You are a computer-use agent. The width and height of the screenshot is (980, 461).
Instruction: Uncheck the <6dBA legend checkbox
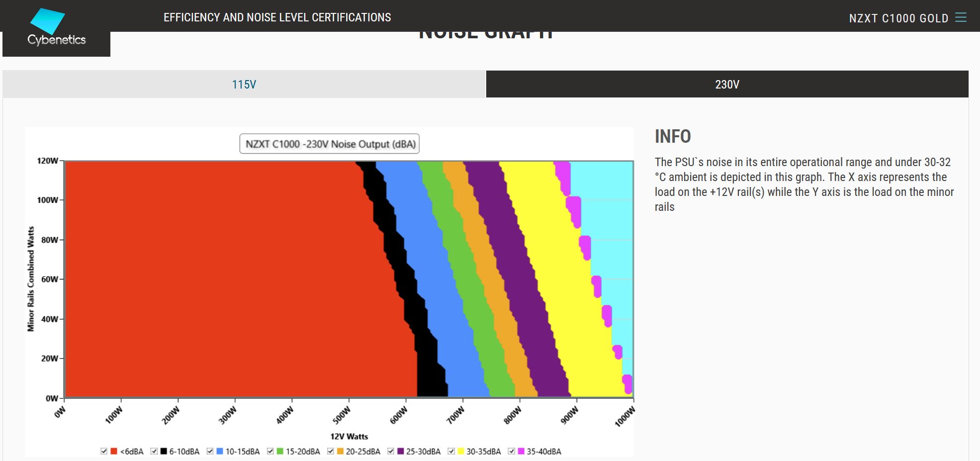(x=104, y=451)
